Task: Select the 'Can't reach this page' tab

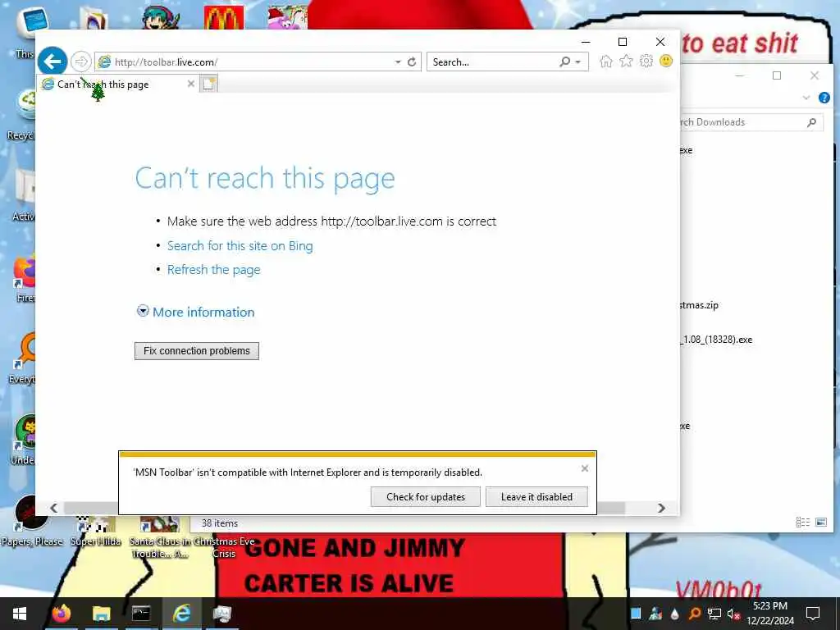Action: click(118, 84)
